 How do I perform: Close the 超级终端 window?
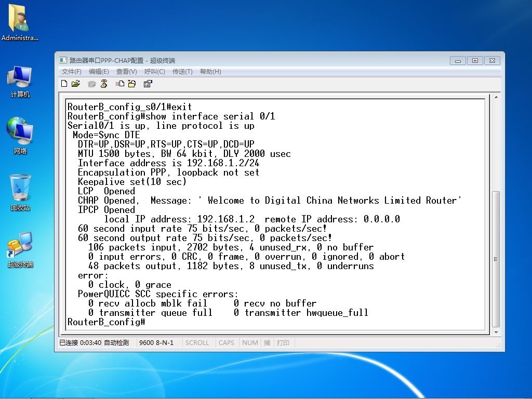click(493, 61)
